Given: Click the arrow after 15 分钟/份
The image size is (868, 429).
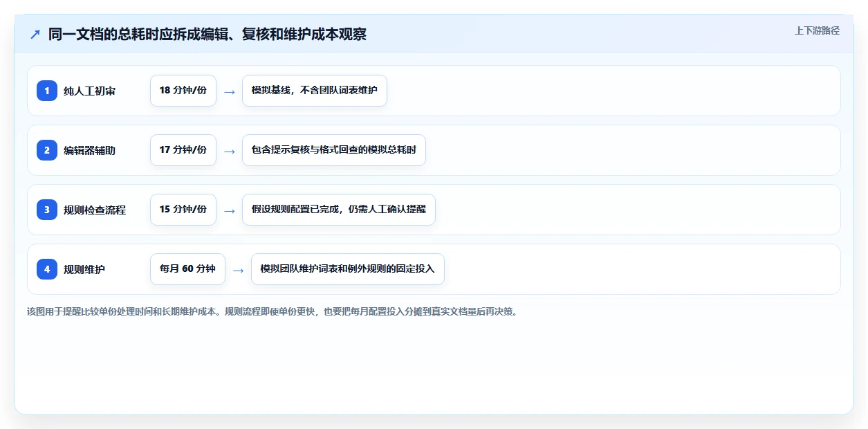Looking at the screenshot, I should (x=230, y=210).
